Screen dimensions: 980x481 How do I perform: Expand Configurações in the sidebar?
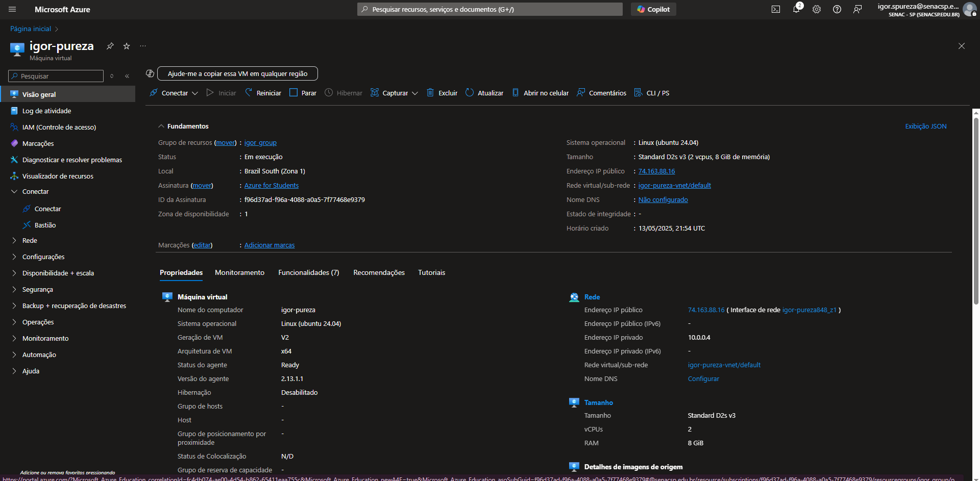tap(14, 257)
